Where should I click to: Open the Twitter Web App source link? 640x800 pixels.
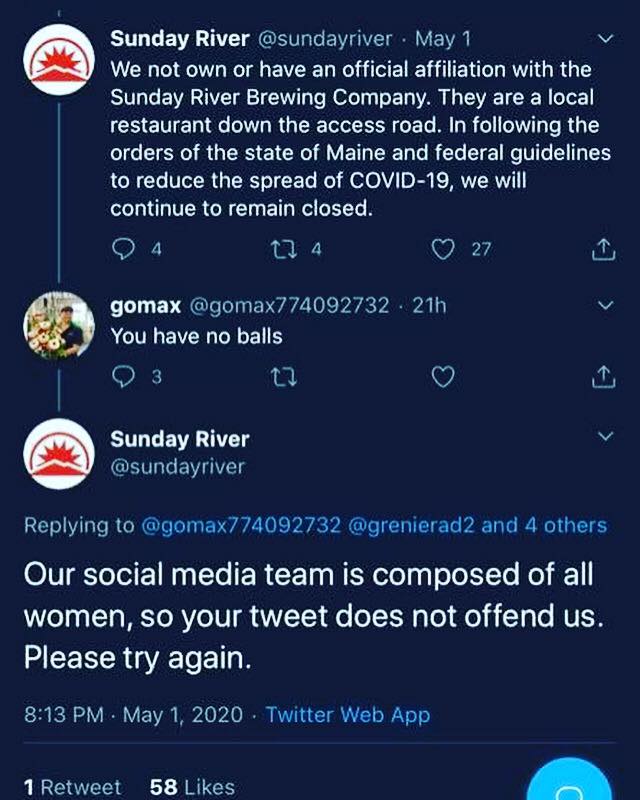(348, 714)
